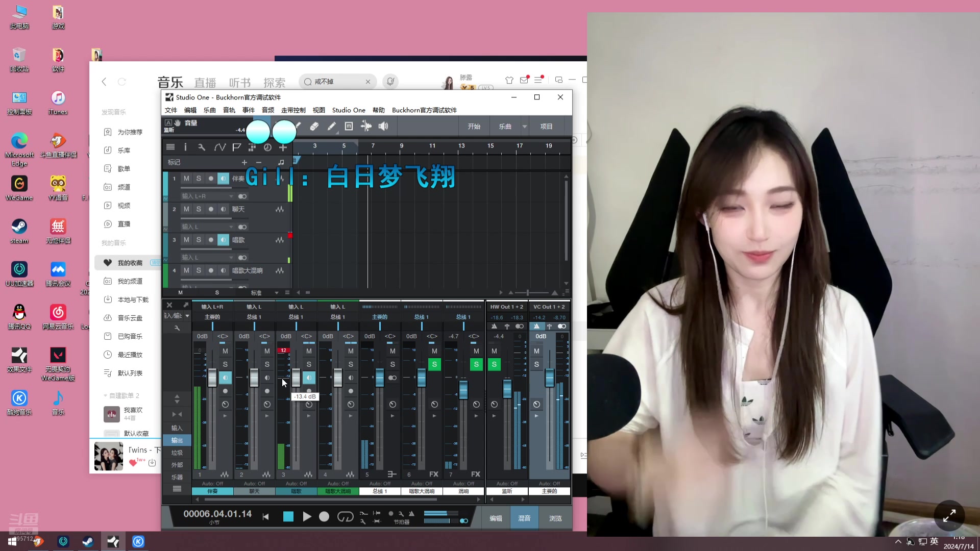Click the 开始 button
This screenshot has width=980, height=551.
coord(474,127)
